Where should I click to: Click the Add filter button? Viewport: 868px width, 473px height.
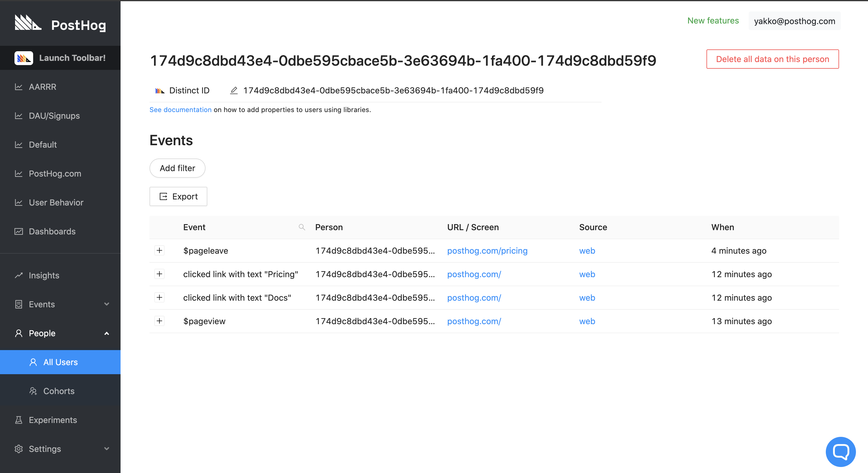tap(177, 168)
